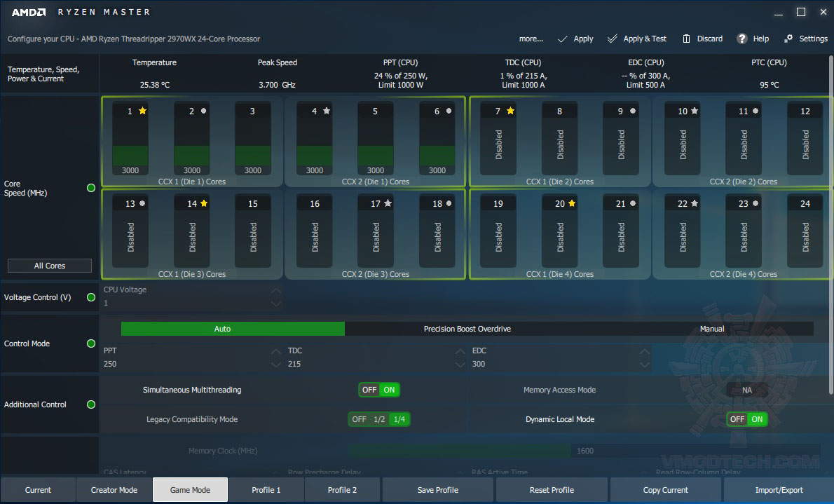Click the Reset Profile button

[552, 490]
